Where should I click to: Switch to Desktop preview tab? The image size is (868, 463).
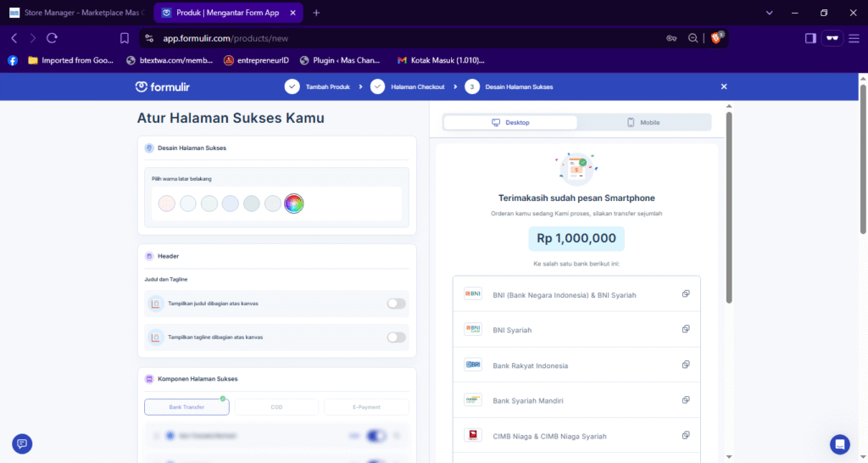(x=510, y=122)
